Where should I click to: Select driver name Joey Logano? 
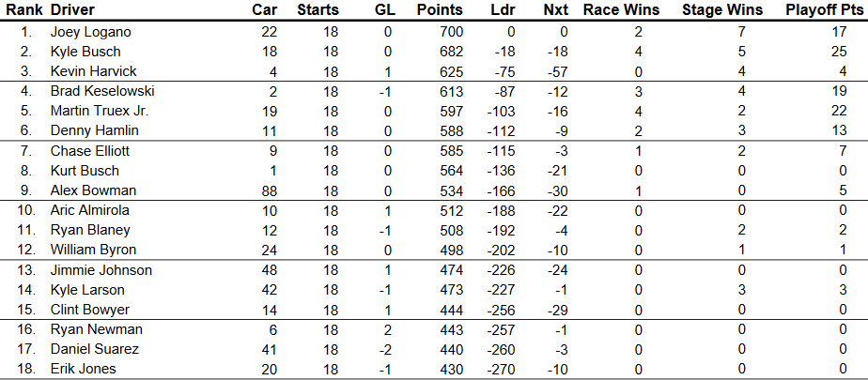click(90, 32)
